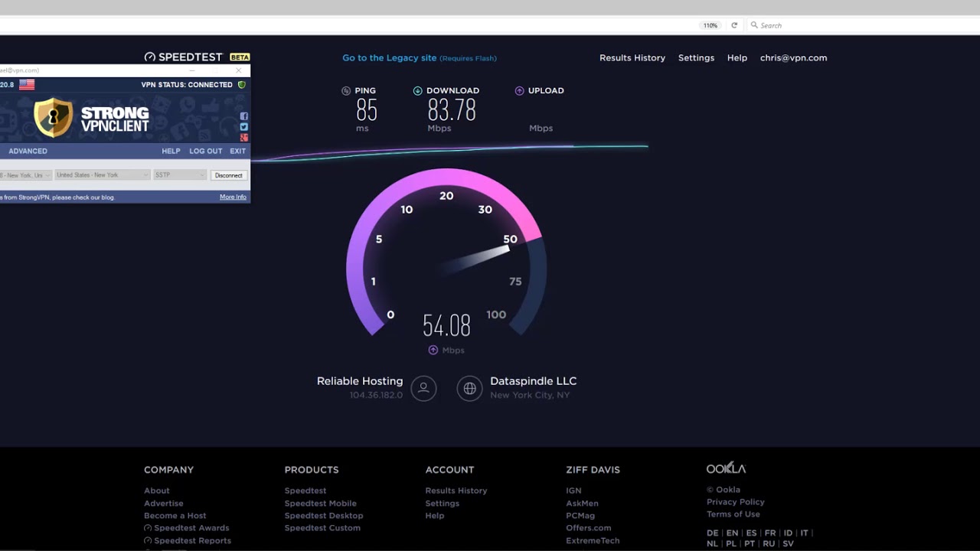The height and width of the screenshot is (551, 980).
Task: Click the Facebook icon in StrongVPN window
Action: [244, 116]
